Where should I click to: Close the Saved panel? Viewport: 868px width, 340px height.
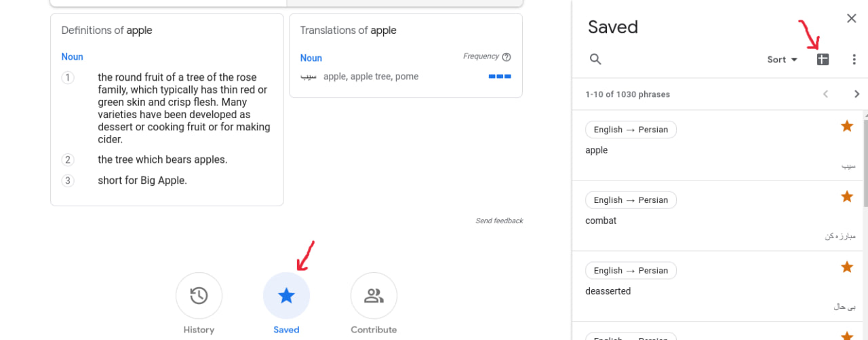(852, 18)
